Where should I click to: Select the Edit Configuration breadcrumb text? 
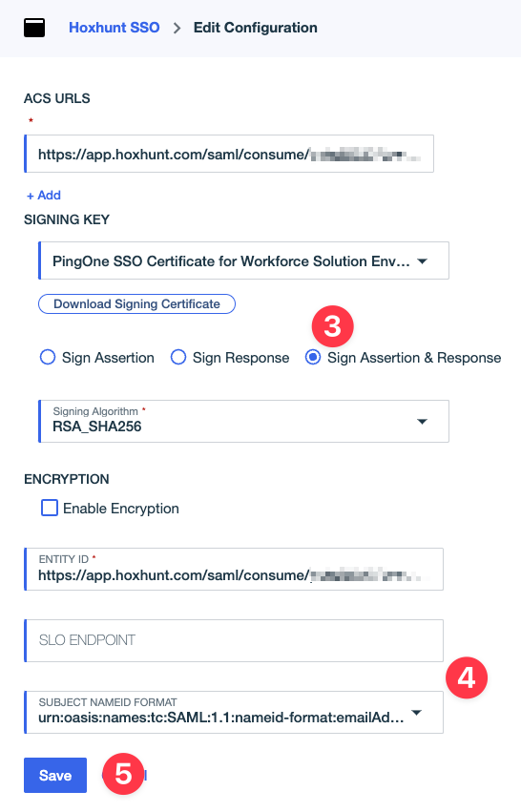pos(256,28)
